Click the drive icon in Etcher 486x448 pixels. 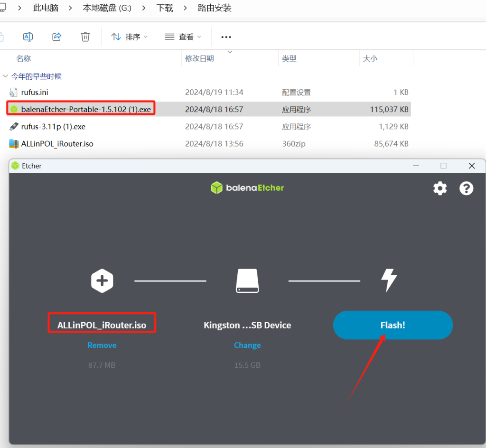click(x=247, y=280)
